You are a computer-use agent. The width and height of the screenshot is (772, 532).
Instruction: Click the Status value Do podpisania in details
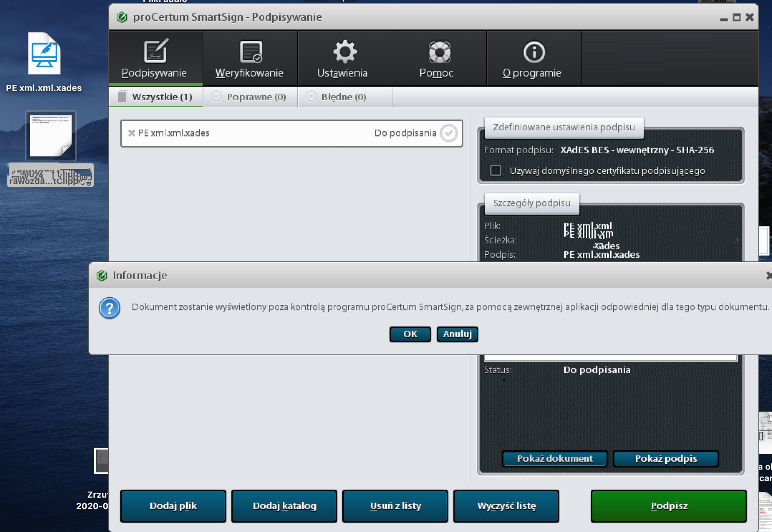point(597,370)
